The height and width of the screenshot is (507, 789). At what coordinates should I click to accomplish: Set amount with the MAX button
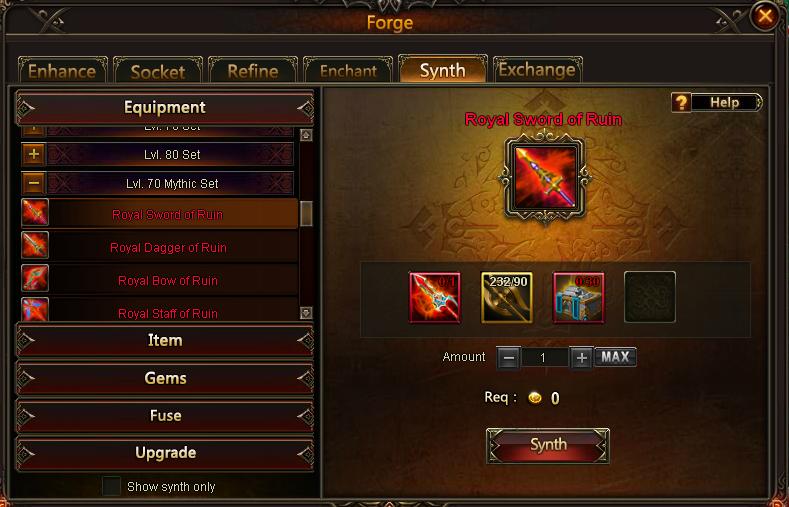tap(615, 357)
